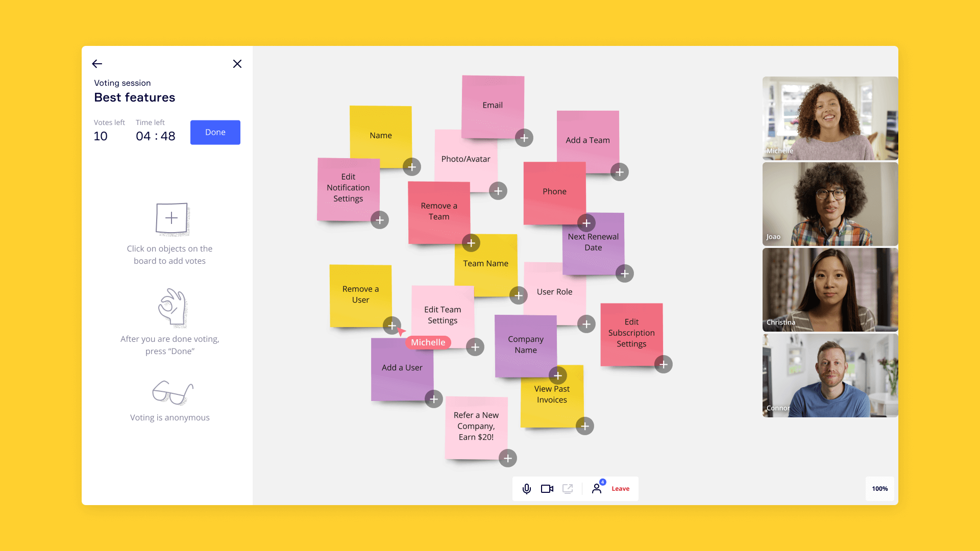The height and width of the screenshot is (551, 980).
Task: Click Leave to exit the session
Action: click(620, 488)
